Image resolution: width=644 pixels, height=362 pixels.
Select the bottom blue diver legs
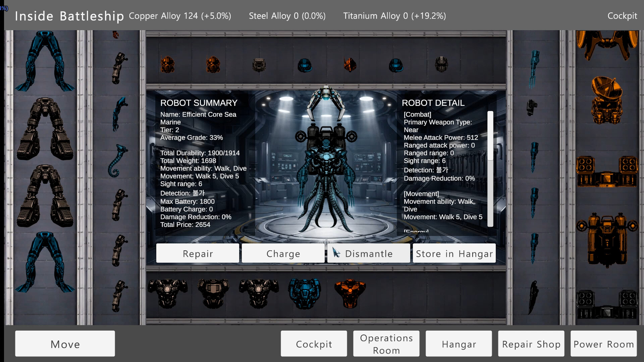[x=45, y=262]
